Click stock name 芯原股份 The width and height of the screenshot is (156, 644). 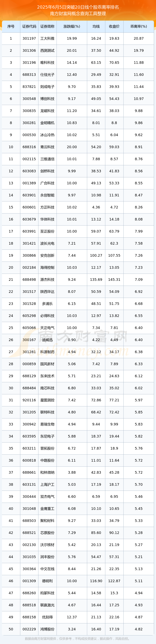pos(47,533)
